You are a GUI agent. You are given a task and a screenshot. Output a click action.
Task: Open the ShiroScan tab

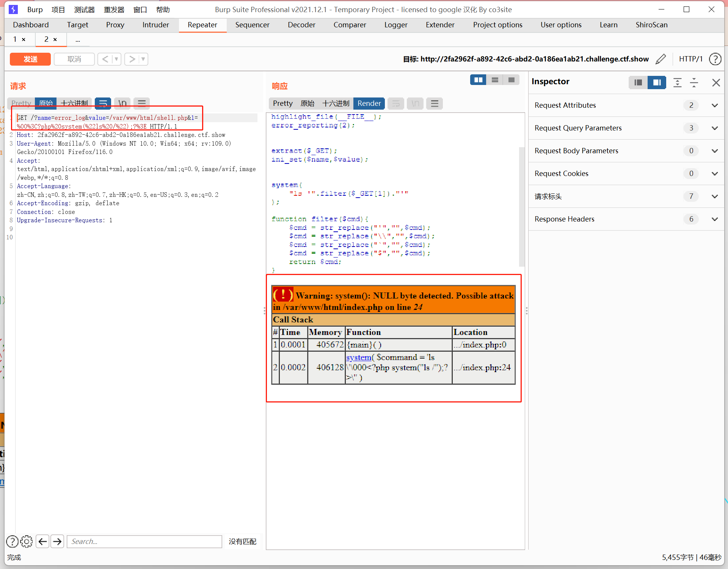(x=651, y=25)
